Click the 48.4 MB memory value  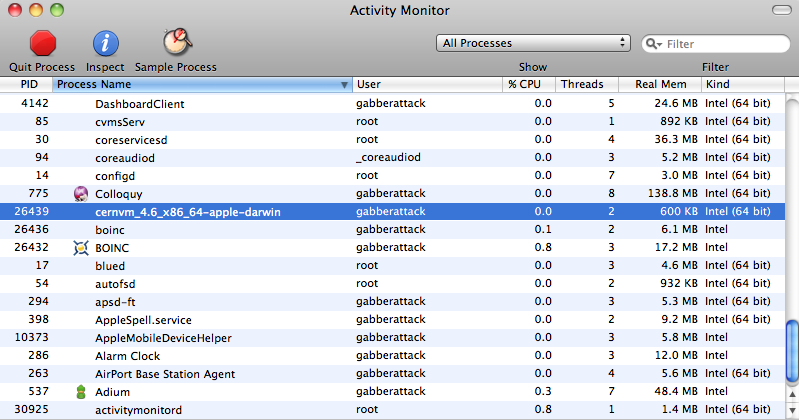click(x=676, y=391)
